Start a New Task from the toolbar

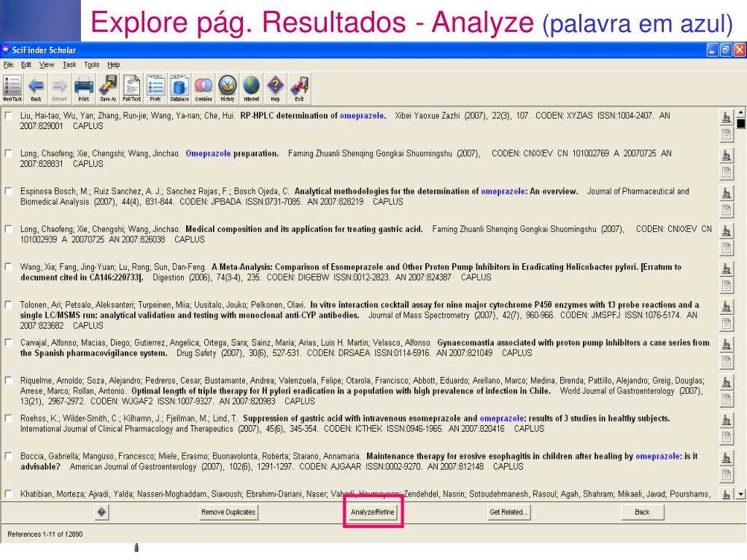pos(12,88)
